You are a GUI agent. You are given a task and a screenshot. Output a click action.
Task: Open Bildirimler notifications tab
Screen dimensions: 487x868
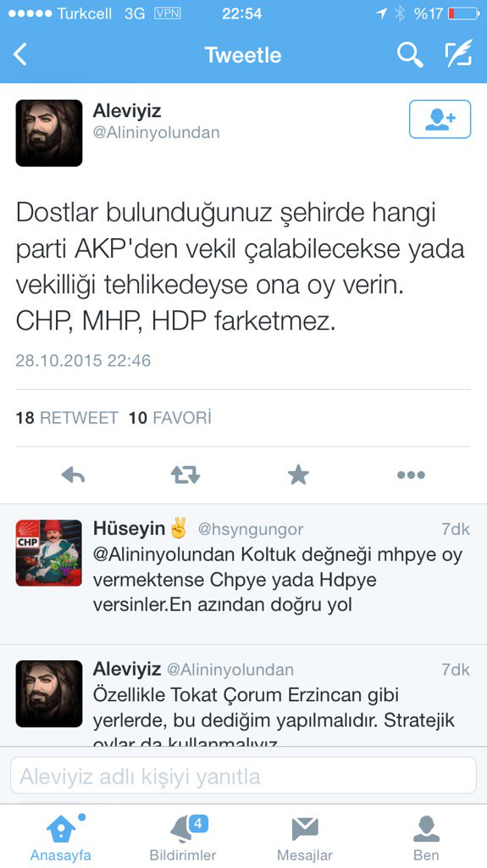point(183,837)
